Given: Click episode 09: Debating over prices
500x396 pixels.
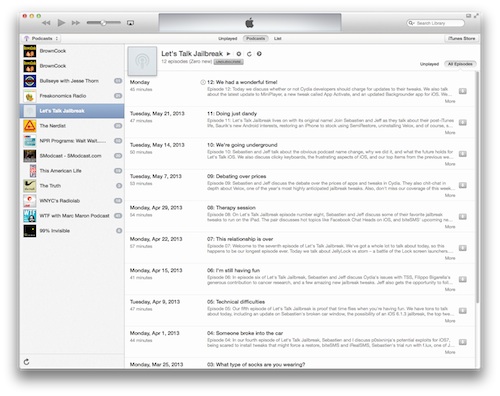Looking at the screenshot, I should (x=237, y=176).
